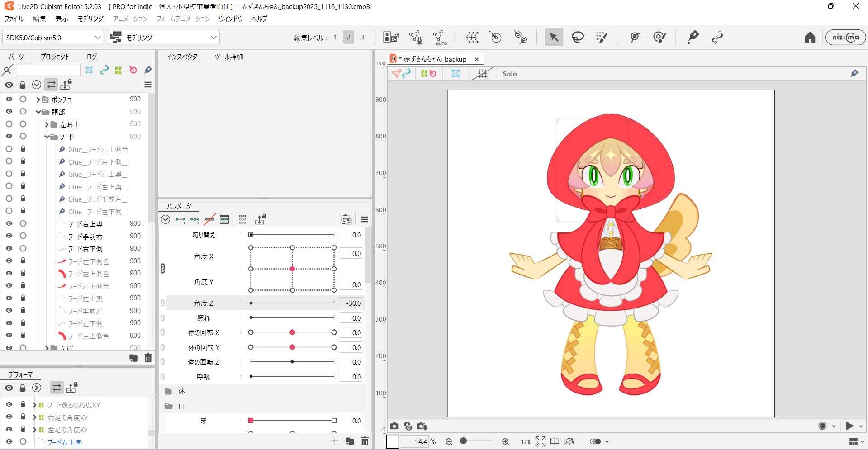Open the SDK5.0/Cubism5.0 version dropdown

click(x=53, y=38)
